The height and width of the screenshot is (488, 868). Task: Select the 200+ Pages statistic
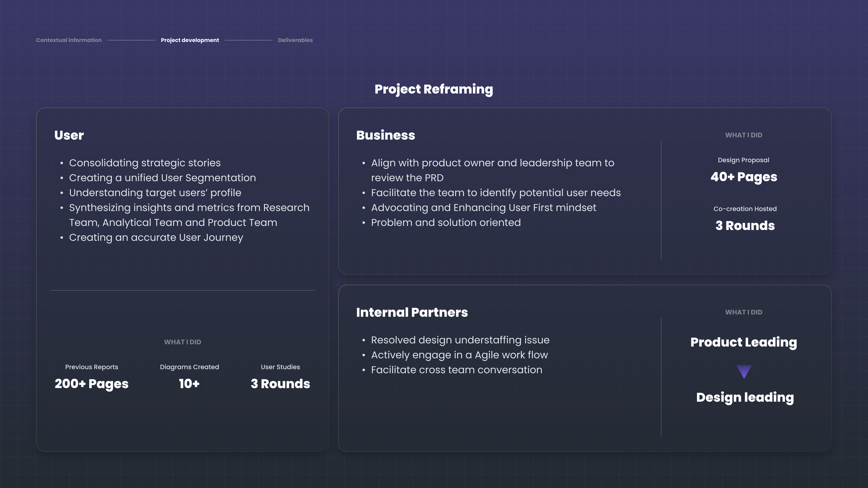click(x=92, y=384)
